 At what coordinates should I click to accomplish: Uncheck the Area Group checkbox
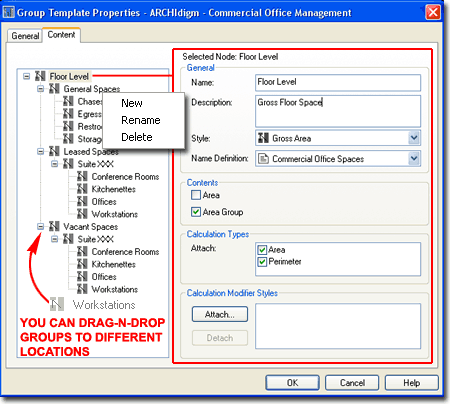coord(196,212)
